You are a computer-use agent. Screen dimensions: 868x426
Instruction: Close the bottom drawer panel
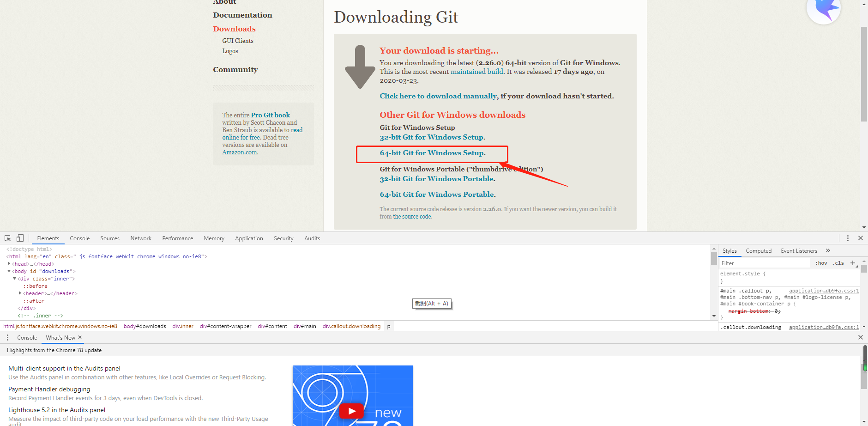[x=861, y=338]
